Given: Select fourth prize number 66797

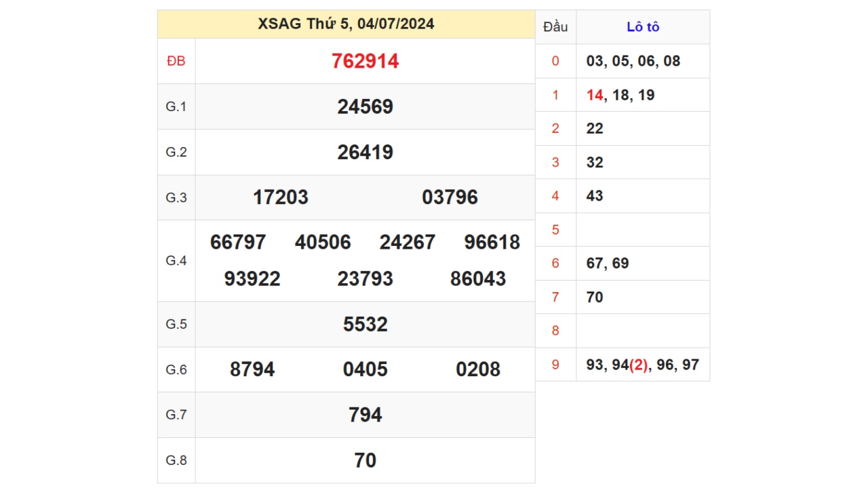Looking at the screenshot, I should [x=238, y=242].
